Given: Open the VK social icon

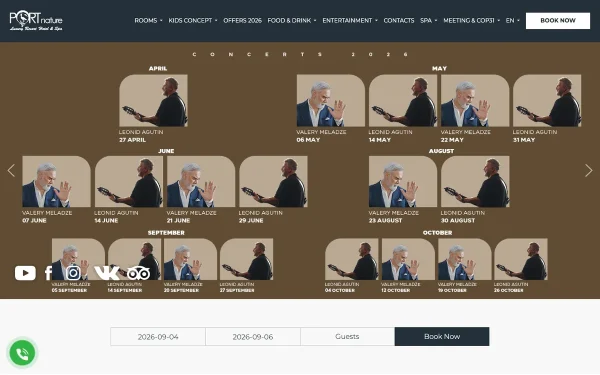Looking at the screenshot, I should [x=107, y=273].
